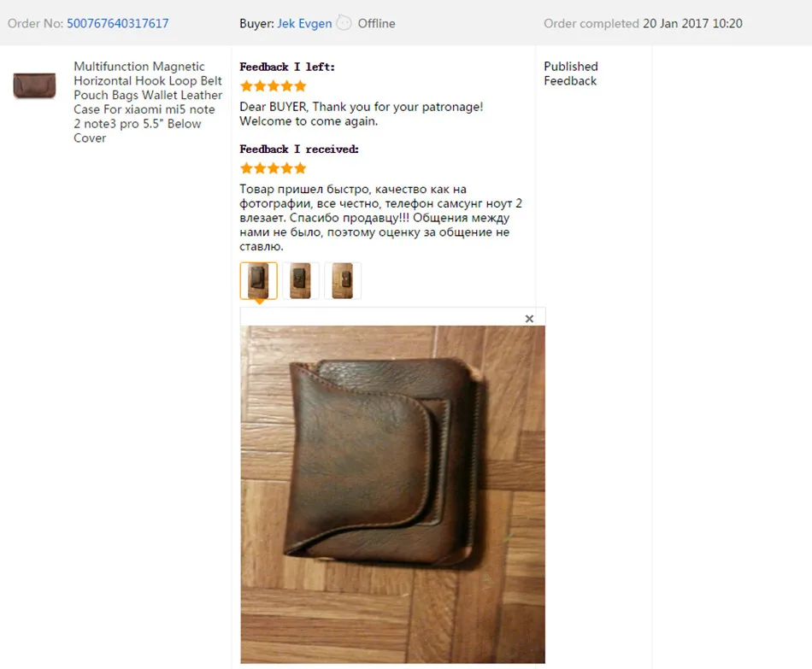
Task: Select the third review photo thumbnail
Action: 342,280
